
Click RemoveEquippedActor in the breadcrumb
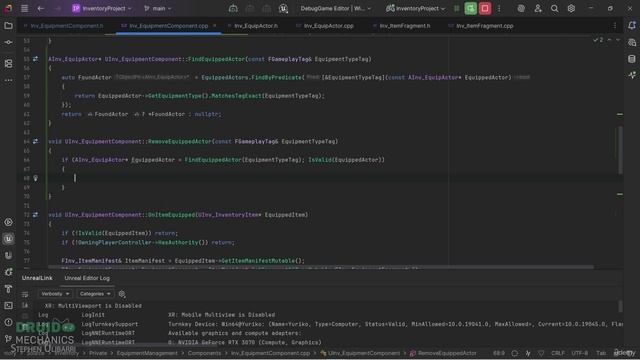click(x=443, y=353)
